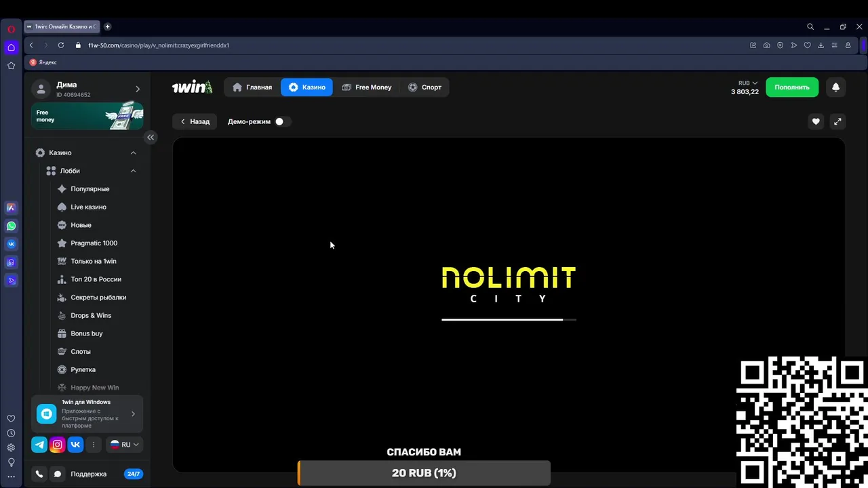This screenshot has width=868, height=488.
Task: Expand profile Дима chevron
Action: pos(138,89)
